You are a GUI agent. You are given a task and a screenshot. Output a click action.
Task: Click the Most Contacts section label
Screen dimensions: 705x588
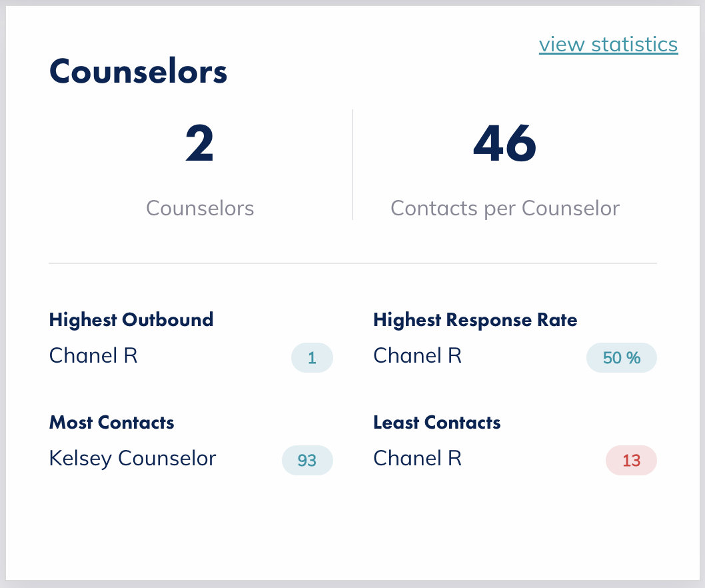coord(111,423)
